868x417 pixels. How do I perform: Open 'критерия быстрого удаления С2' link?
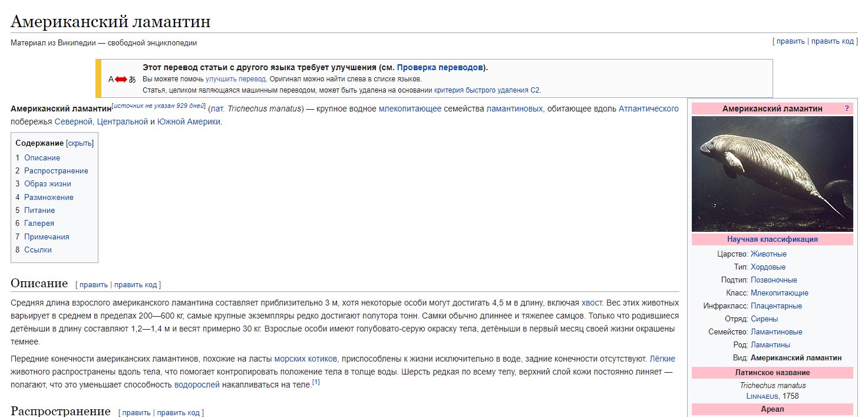click(x=487, y=90)
